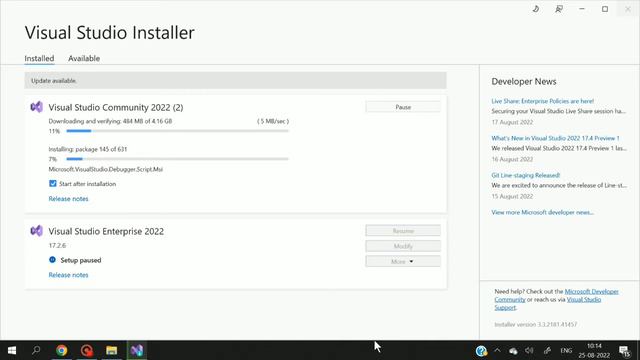Launch Google Chrome from taskbar
This screenshot has height=360, width=640.
tap(62, 350)
